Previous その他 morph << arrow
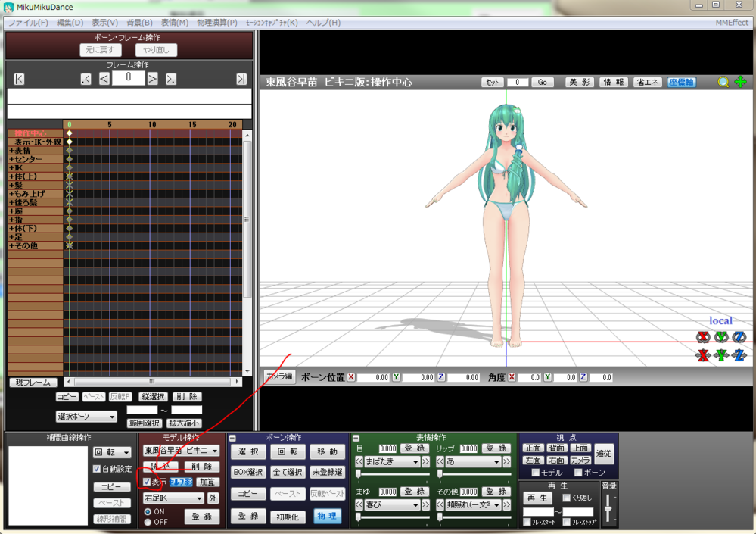 coord(440,505)
